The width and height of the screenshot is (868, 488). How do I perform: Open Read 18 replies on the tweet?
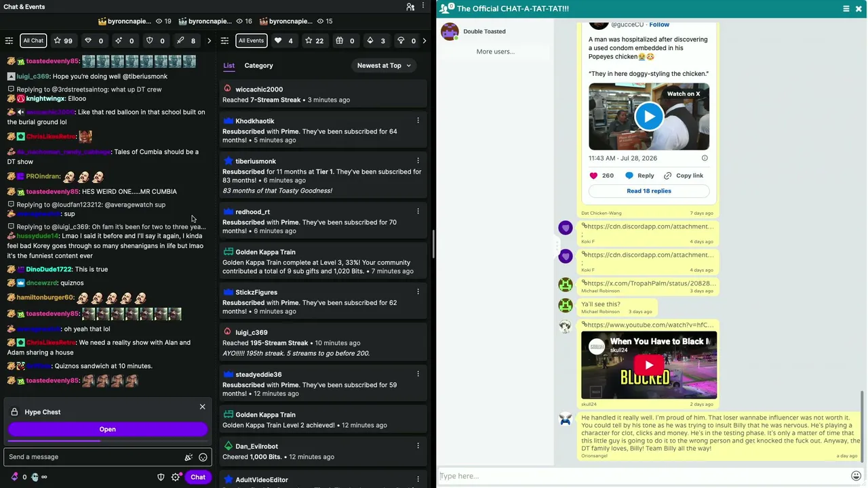(649, 191)
